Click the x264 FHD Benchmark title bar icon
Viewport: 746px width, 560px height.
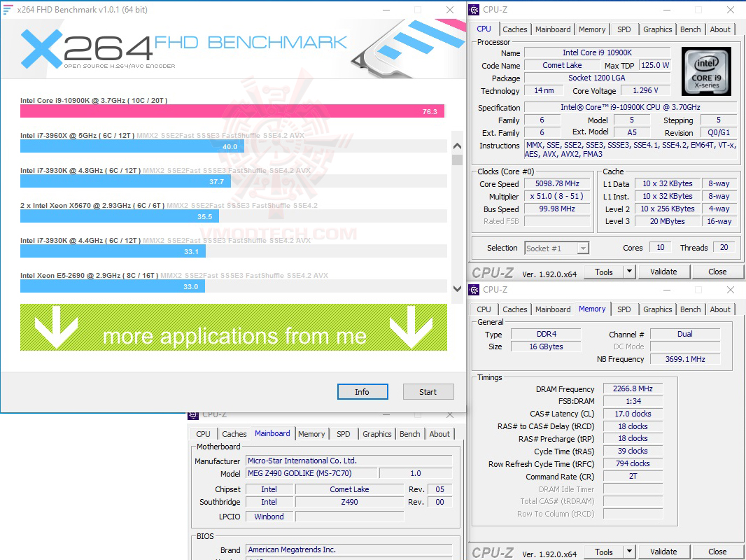8,9
